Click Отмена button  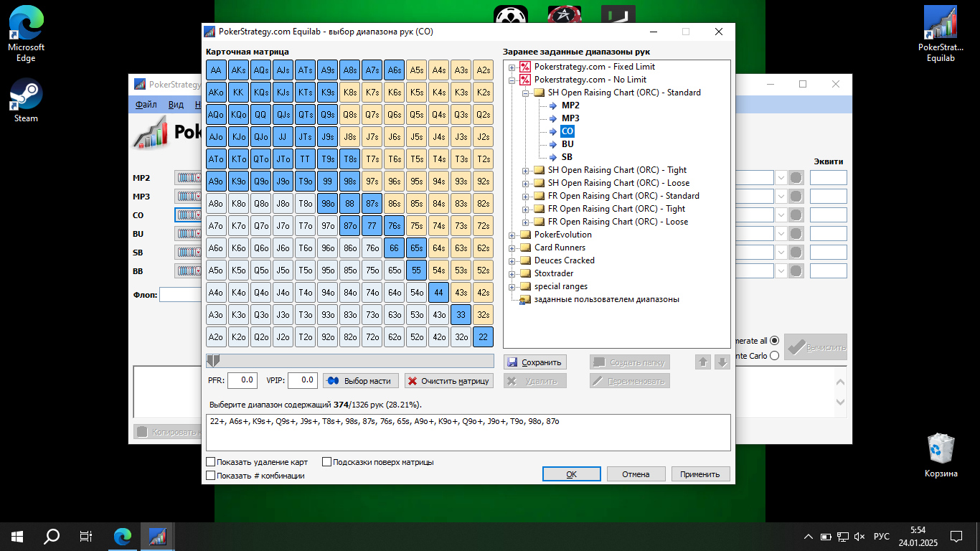pos(636,474)
